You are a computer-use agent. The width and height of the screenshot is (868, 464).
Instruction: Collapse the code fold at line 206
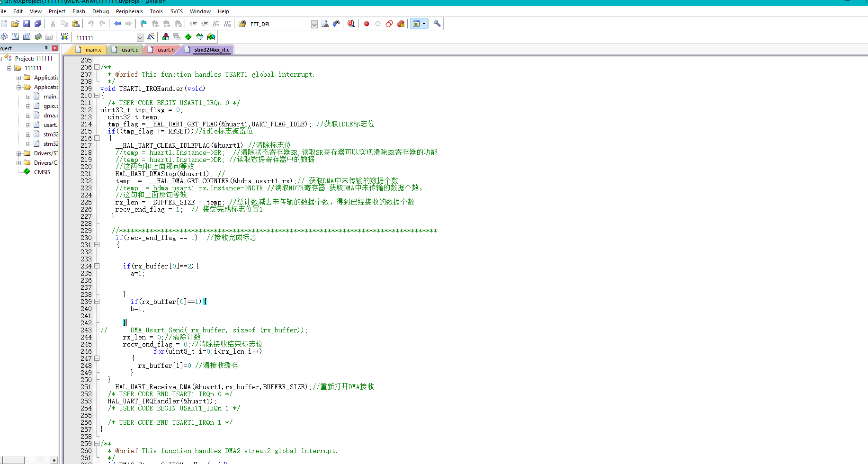tap(97, 67)
